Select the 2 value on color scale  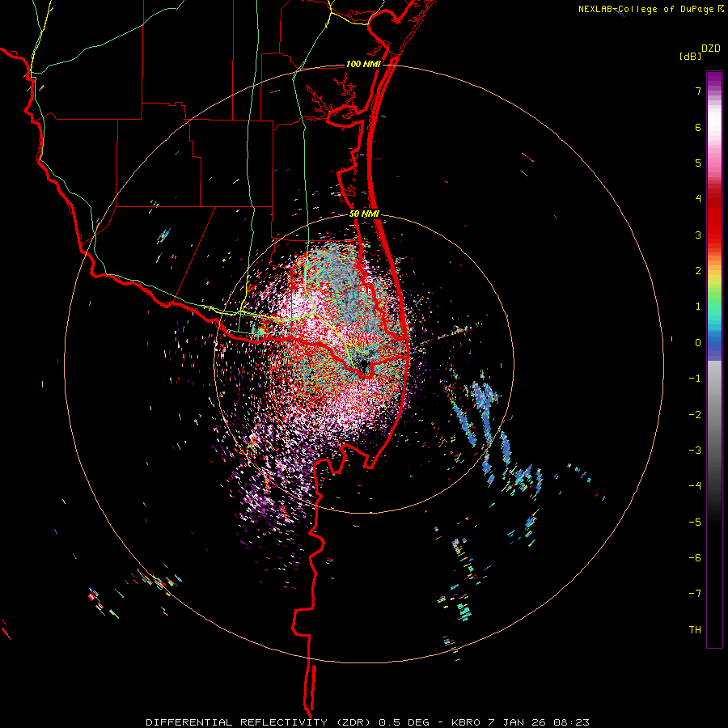coord(698,271)
